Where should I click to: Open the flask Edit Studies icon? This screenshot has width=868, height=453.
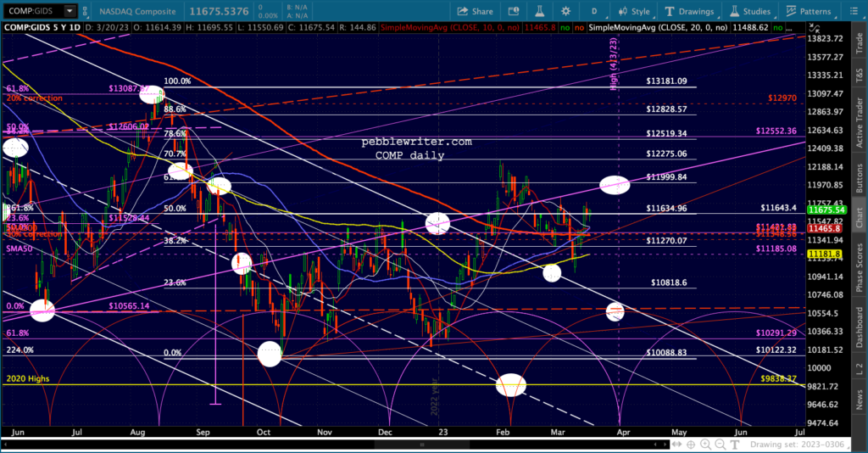tap(539, 11)
